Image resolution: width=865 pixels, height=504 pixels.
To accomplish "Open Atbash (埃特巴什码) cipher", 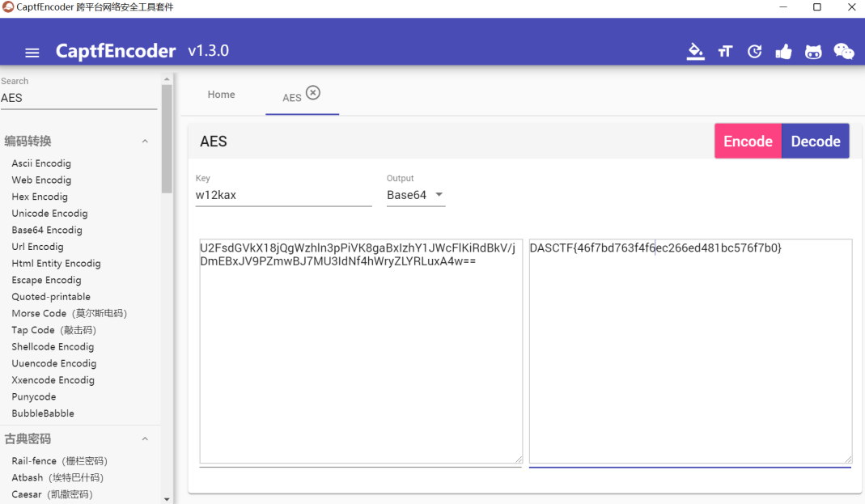I will [57, 477].
